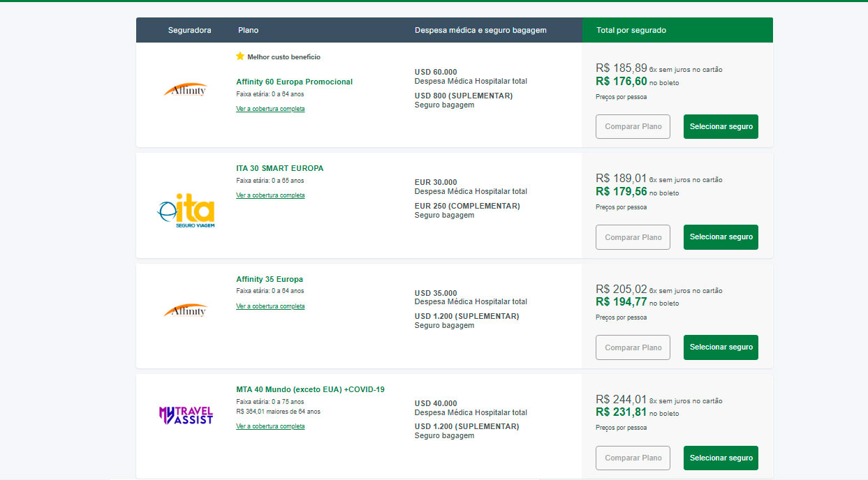Click the Total por segurado column header
868x480 pixels.
point(631,31)
